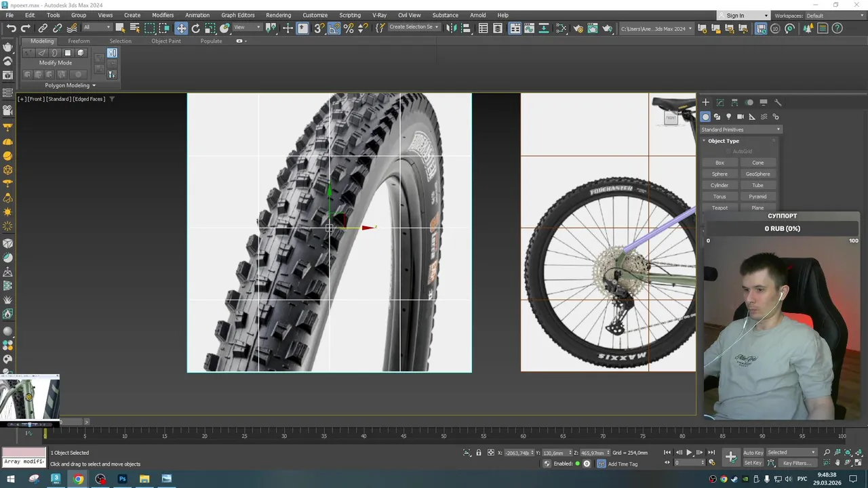Open the Key Filters dialog button
Image resolution: width=868 pixels, height=488 pixels.
pos(797,464)
